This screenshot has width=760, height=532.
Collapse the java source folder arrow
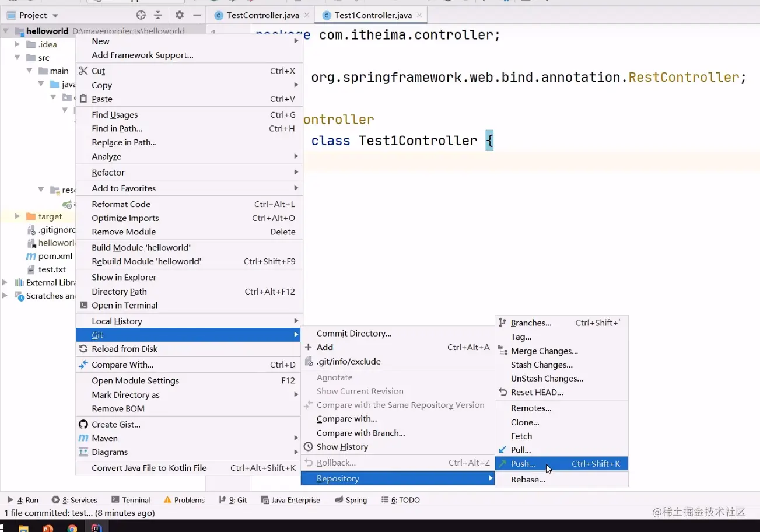41,84
